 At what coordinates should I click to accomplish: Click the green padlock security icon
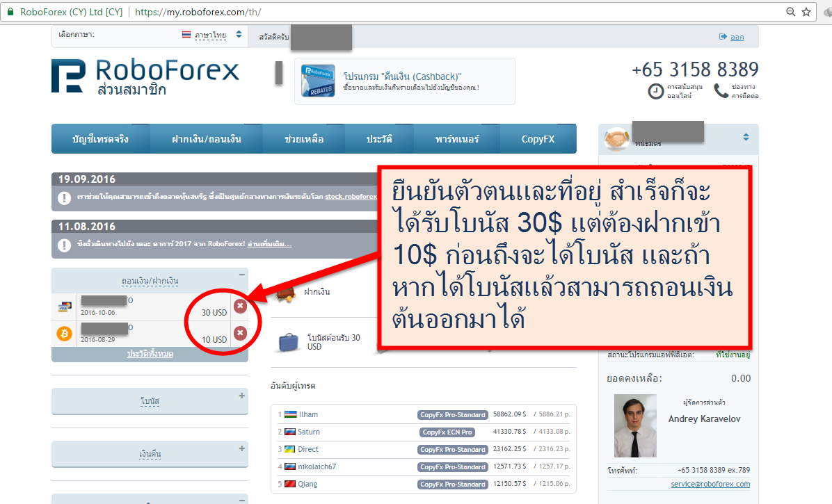pyautogui.click(x=10, y=12)
